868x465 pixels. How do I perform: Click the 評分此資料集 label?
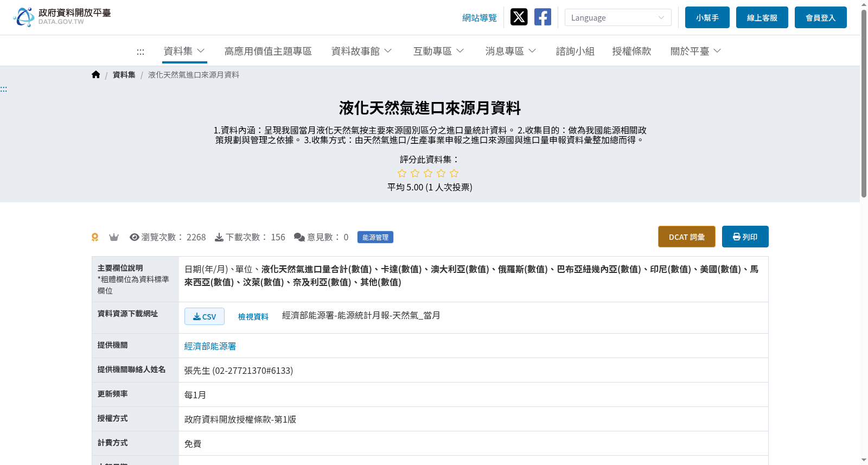430,160
